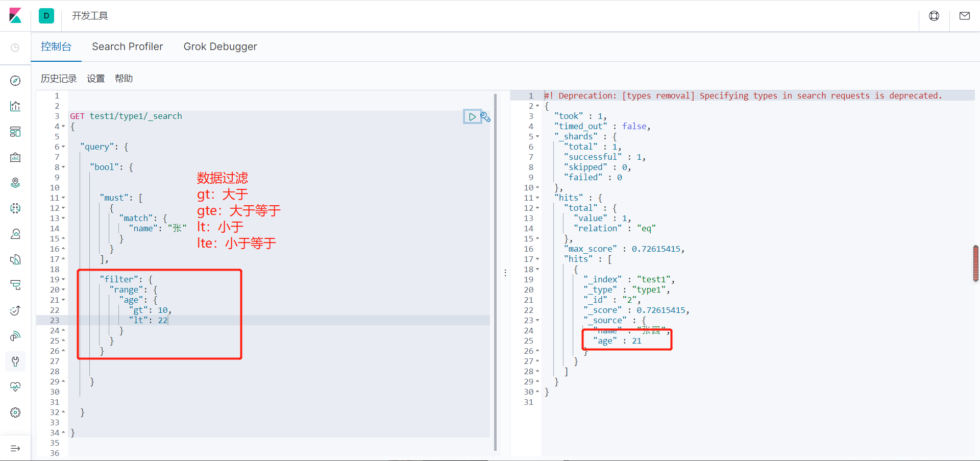
Task: Click the deprecation warning line in response
Action: pos(743,96)
